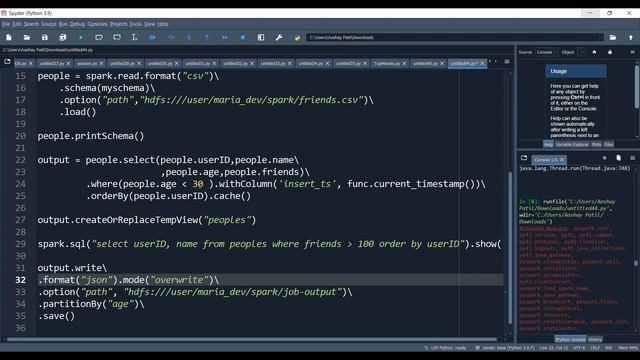
Task: Open the Object combo box in Help
Action: pyautogui.click(x=583, y=52)
